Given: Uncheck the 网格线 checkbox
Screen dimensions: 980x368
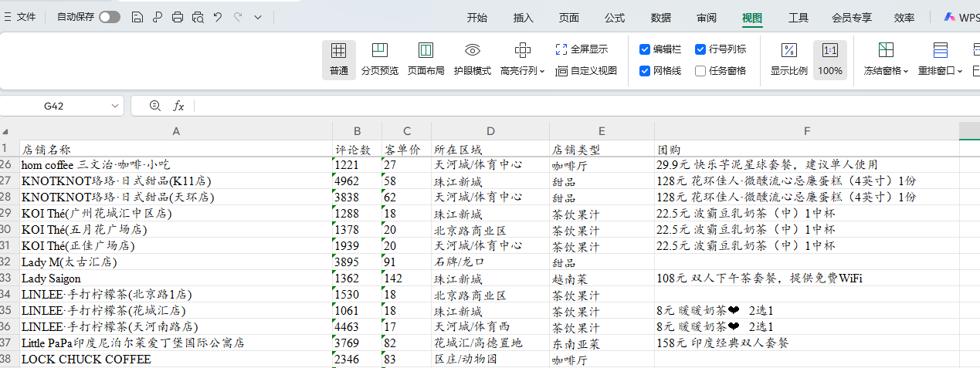Looking at the screenshot, I should click(645, 71).
